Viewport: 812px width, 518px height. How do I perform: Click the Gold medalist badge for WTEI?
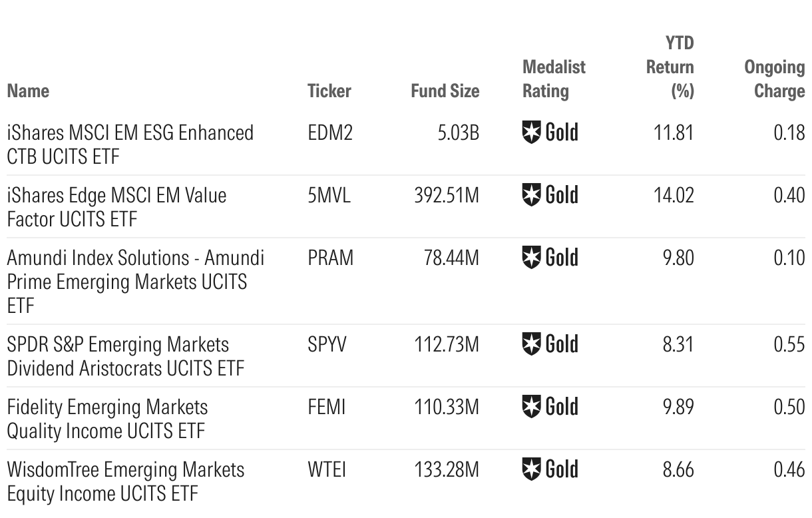point(550,469)
